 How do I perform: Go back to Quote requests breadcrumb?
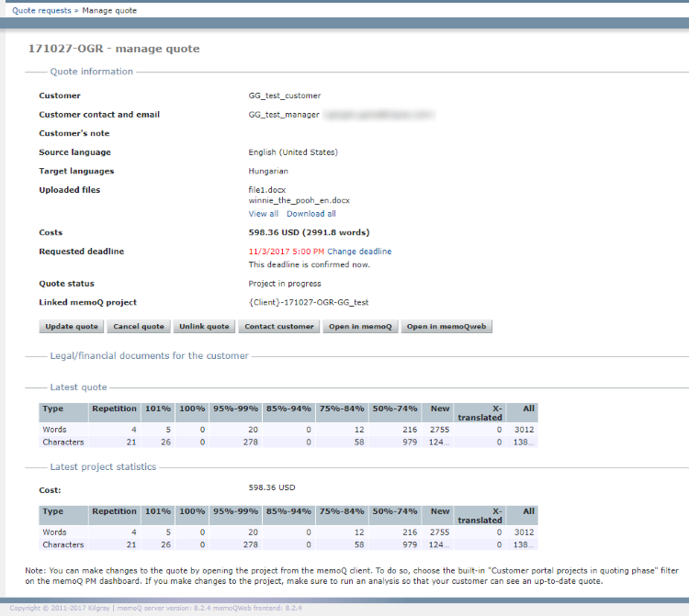click(42, 10)
